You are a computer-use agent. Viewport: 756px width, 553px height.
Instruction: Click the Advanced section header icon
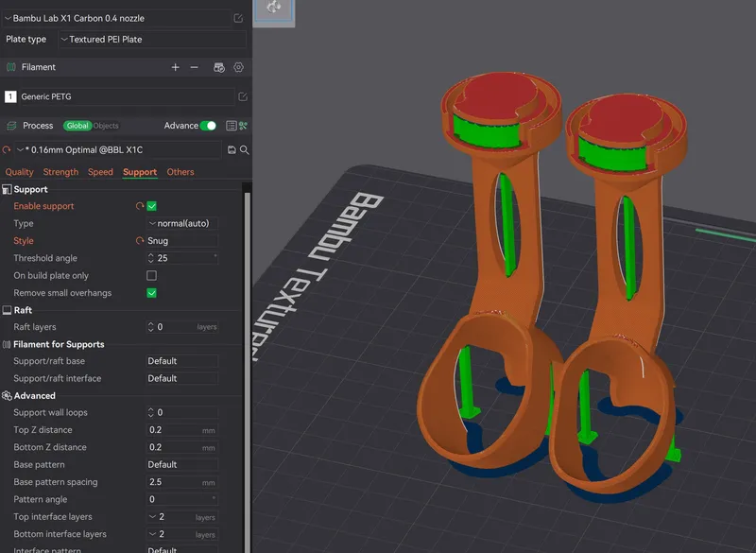[x=7, y=396]
